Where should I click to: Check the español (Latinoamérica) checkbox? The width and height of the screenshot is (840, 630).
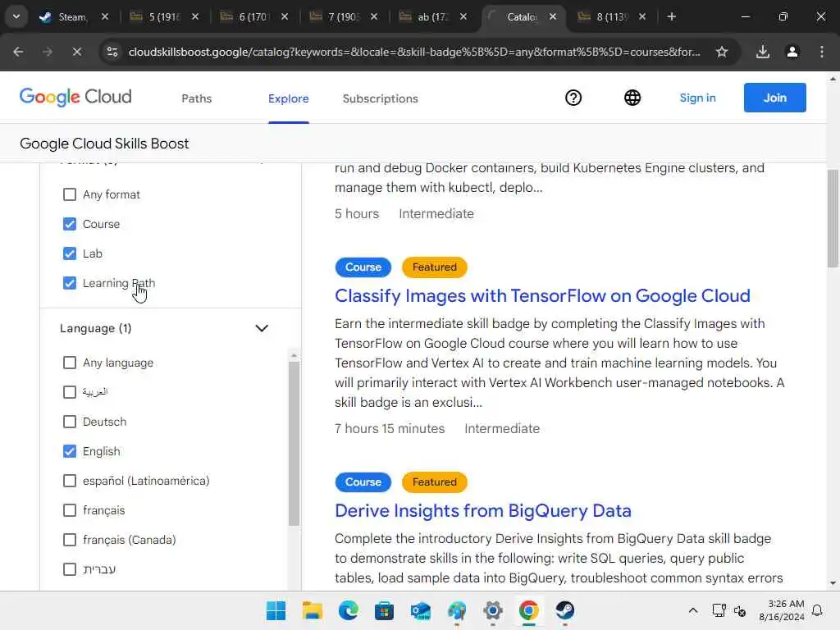click(70, 481)
